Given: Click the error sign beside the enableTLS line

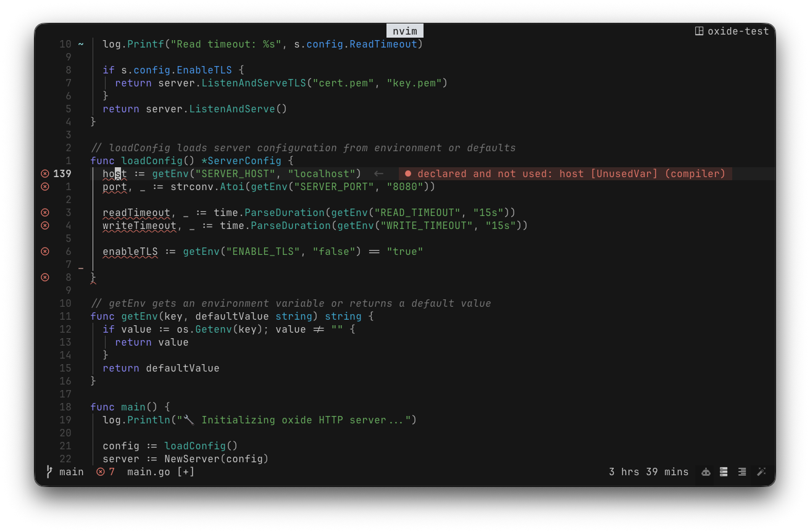Looking at the screenshot, I should pyautogui.click(x=45, y=251).
